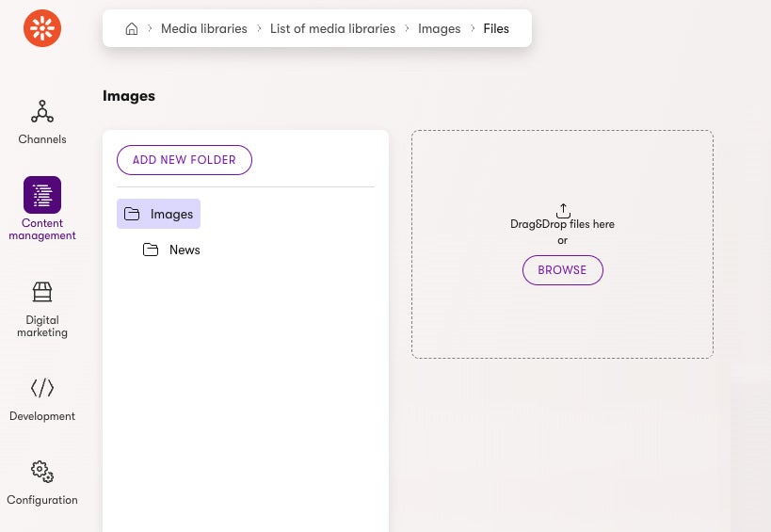Select the Images folder label in tree

(171, 215)
